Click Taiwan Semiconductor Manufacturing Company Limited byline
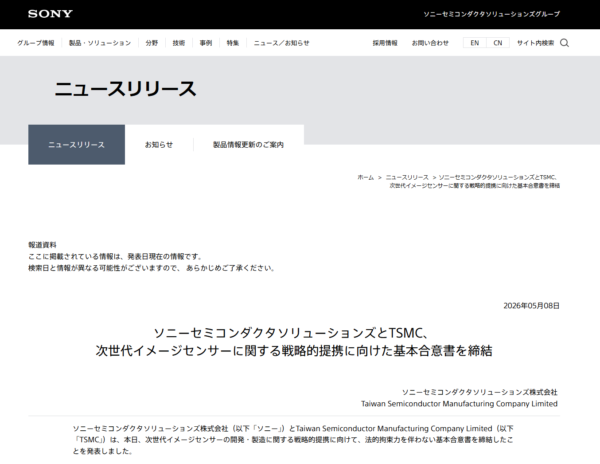Image resolution: width=600 pixels, height=464 pixels. [x=459, y=404]
